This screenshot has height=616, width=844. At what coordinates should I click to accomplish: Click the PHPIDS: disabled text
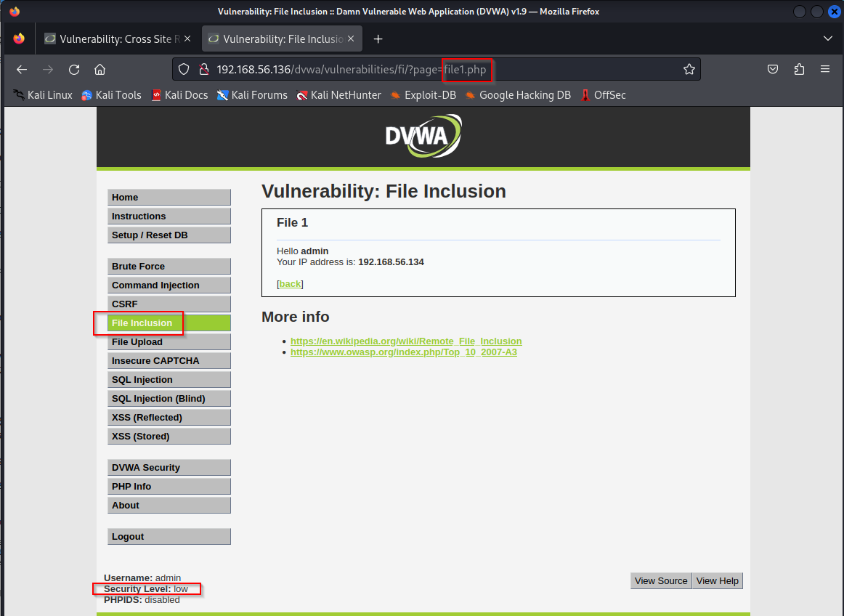(142, 600)
